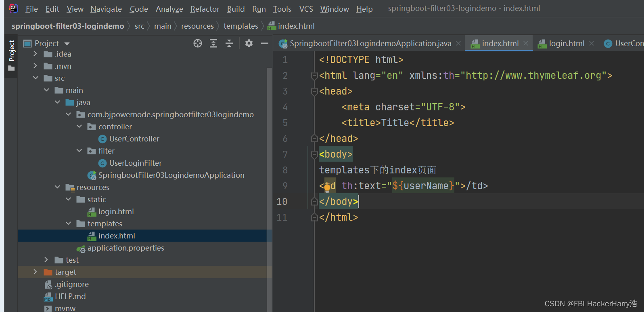Click the ${userName} expression on line 9
The width and height of the screenshot is (644, 312).
tap(423, 186)
